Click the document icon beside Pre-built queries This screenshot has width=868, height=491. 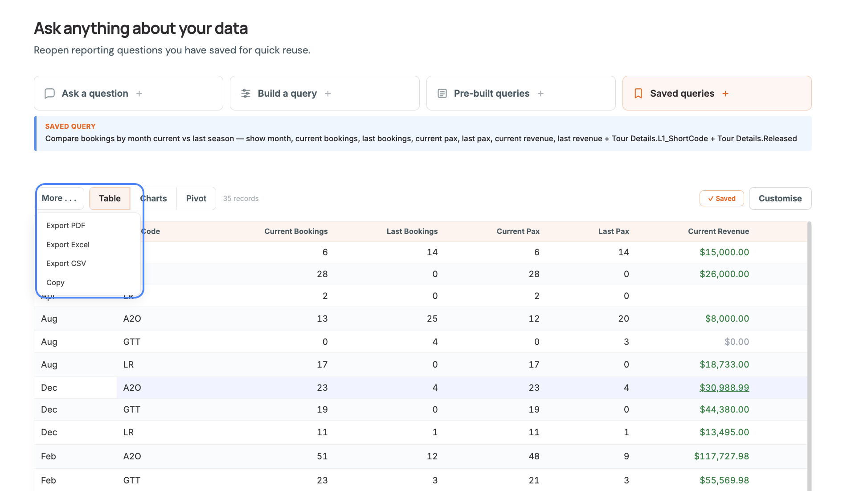tap(442, 94)
